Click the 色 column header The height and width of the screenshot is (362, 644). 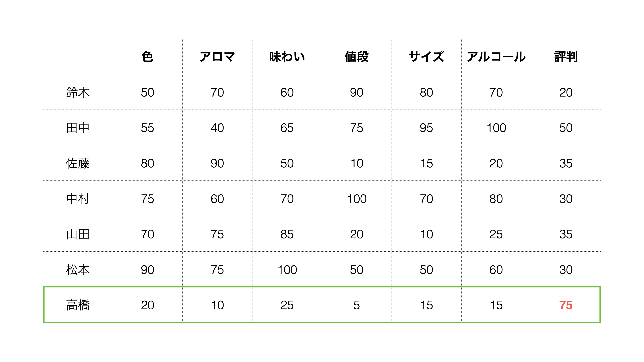click(x=147, y=57)
